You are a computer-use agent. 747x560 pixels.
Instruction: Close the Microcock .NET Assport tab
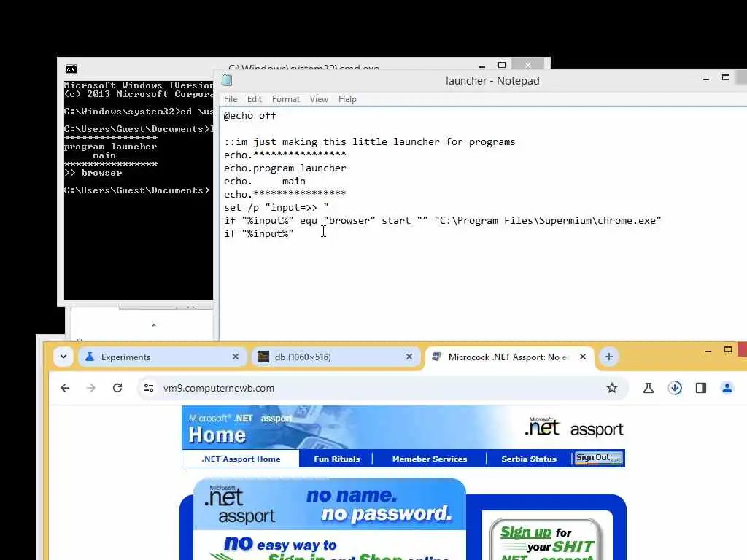click(x=583, y=357)
